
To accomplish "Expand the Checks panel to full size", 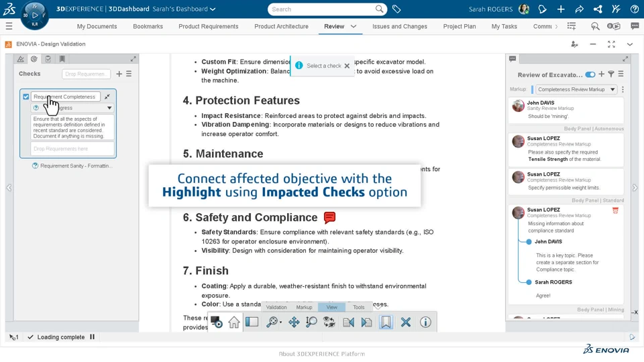I will click(x=133, y=59).
